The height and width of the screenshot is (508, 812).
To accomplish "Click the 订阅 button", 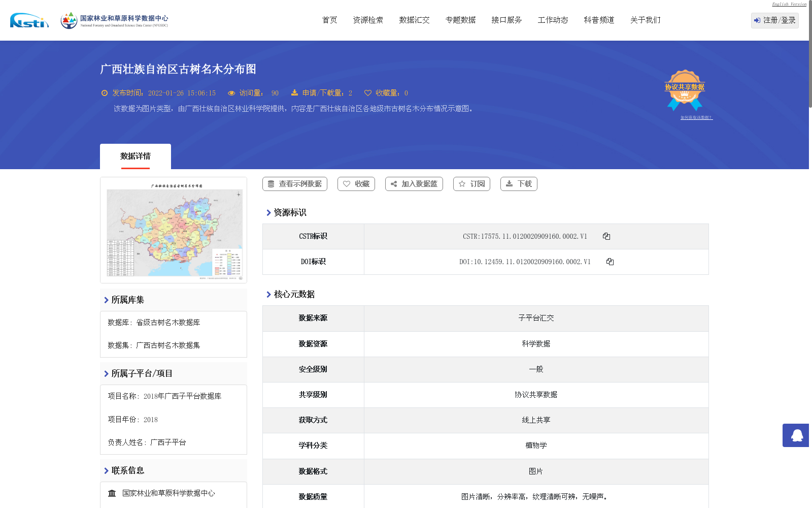I will tap(471, 184).
